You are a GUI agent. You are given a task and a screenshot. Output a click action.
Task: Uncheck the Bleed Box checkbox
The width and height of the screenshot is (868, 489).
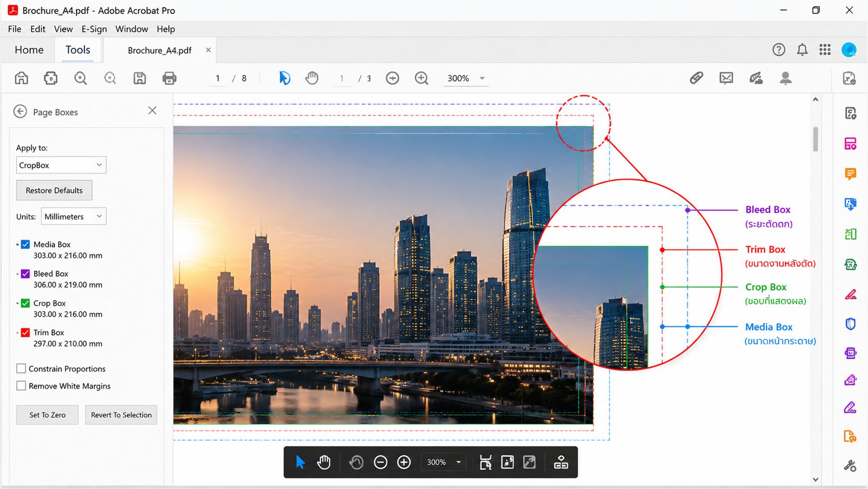pos(25,273)
